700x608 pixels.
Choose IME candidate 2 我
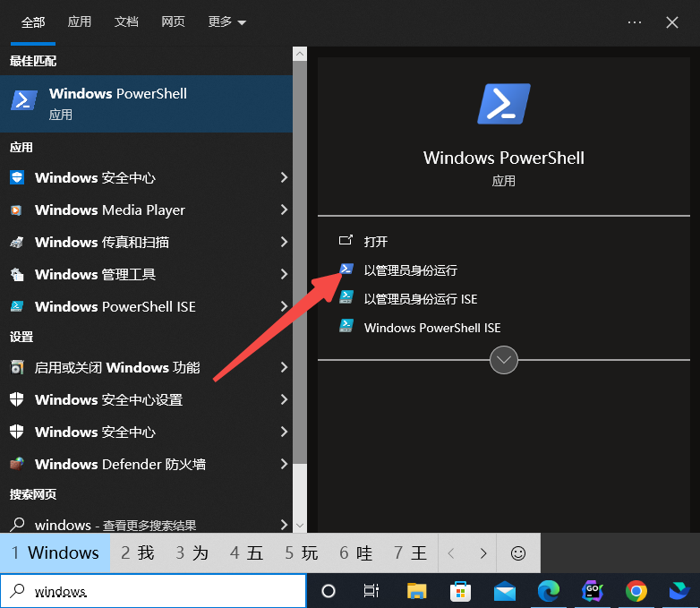tap(138, 553)
